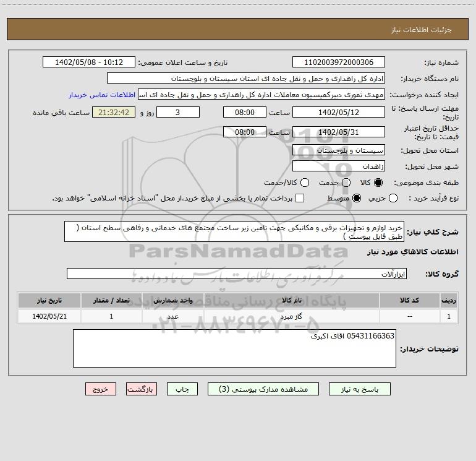Click the need date cell 1402/05/21

click(49, 316)
